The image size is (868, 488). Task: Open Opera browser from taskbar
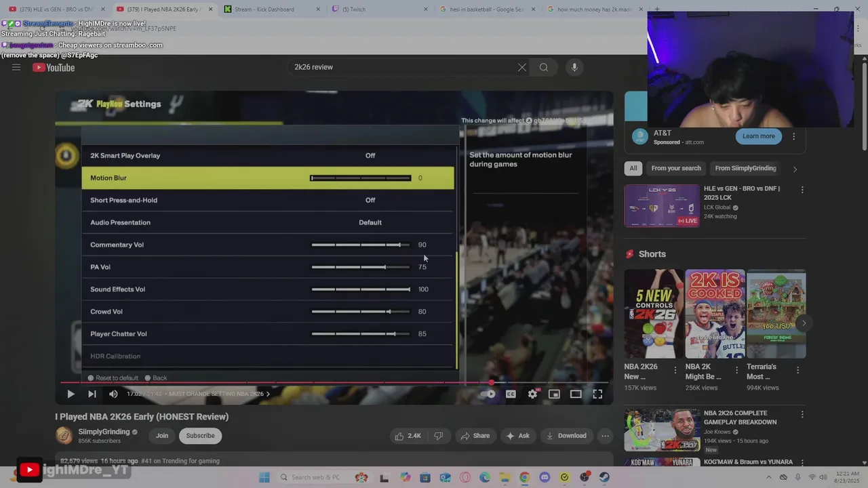465,477
